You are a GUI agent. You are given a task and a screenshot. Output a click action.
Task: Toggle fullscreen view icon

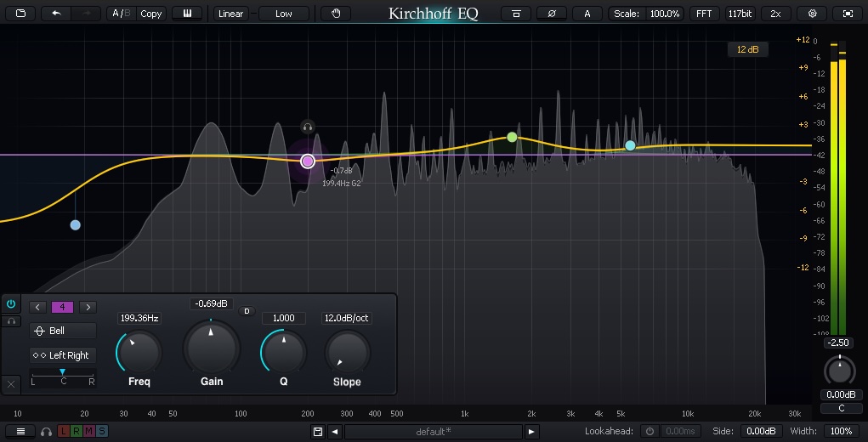tap(848, 14)
